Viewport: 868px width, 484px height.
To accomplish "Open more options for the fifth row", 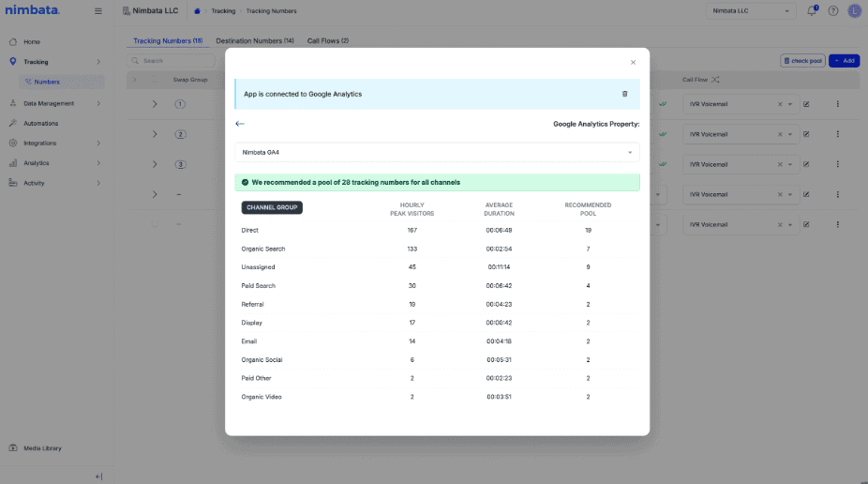I will (838, 224).
